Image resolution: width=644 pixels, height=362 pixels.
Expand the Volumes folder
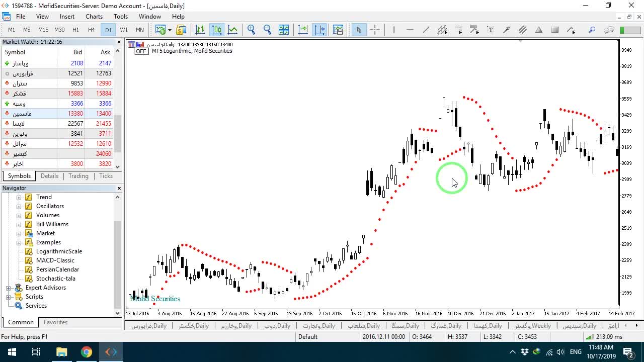click(19, 215)
